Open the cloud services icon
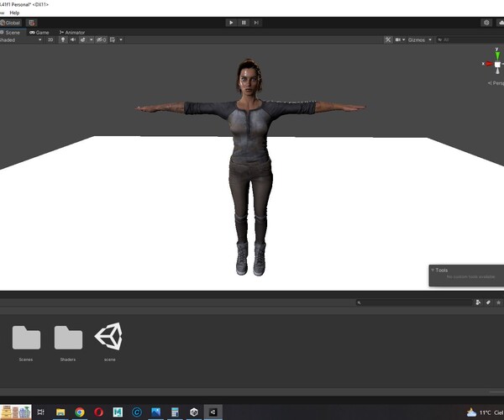 point(501,23)
